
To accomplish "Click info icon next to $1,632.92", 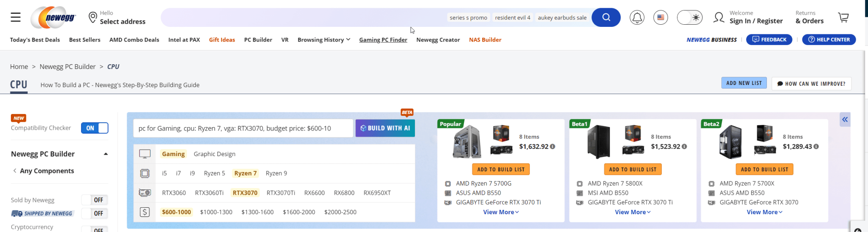I will click(x=552, y=147).
